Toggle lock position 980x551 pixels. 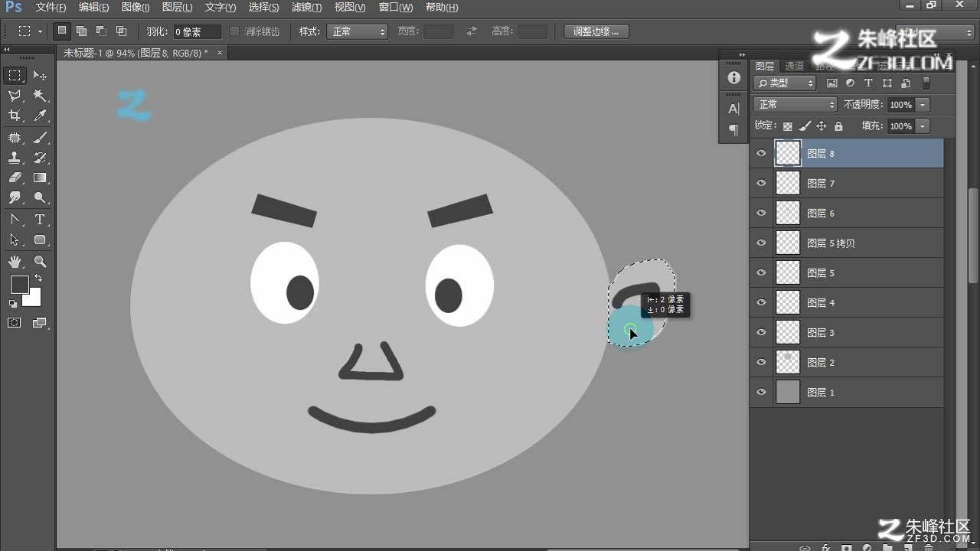point(822,126)
